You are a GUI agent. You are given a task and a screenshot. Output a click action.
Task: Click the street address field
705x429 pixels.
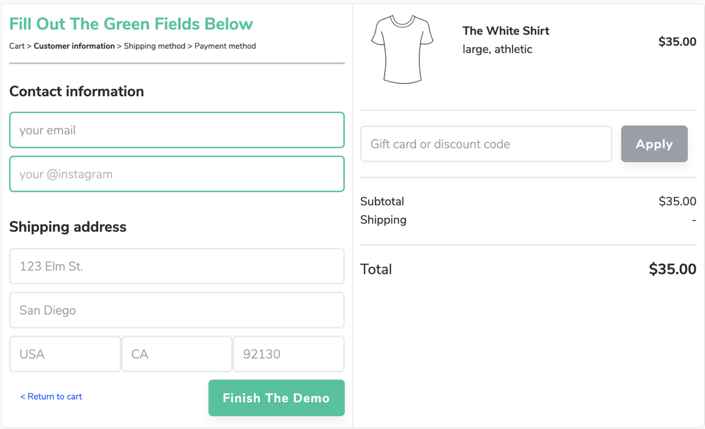pyautogui.click(x=177, y=267)
